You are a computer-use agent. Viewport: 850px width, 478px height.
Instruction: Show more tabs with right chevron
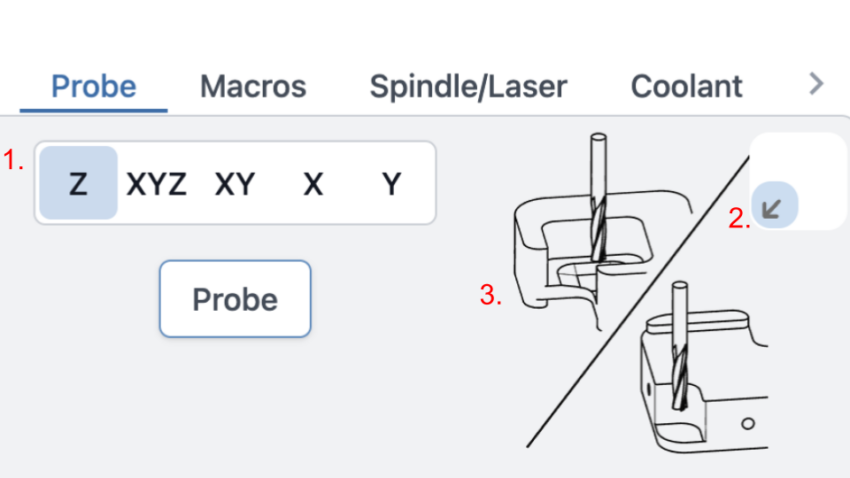pos(816,84)
